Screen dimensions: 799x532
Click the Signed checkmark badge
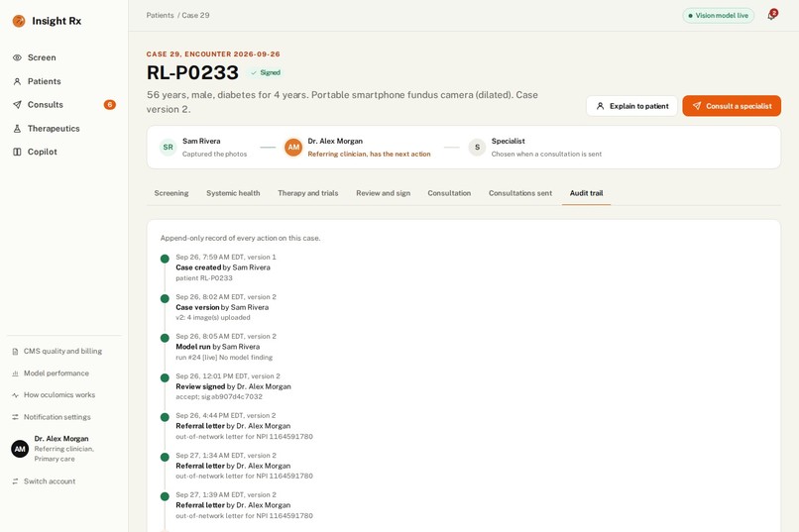click(x=266, y=72)
